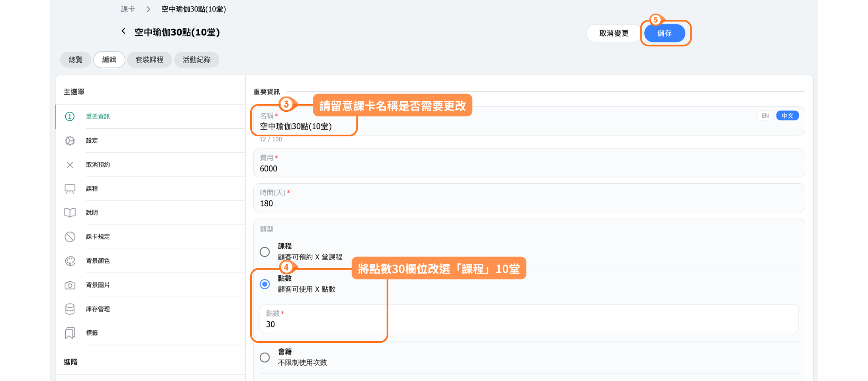The height and width of the screenshot is (381, 868).
Task: Click the 取消變更 button
Action: click(613, 33)
